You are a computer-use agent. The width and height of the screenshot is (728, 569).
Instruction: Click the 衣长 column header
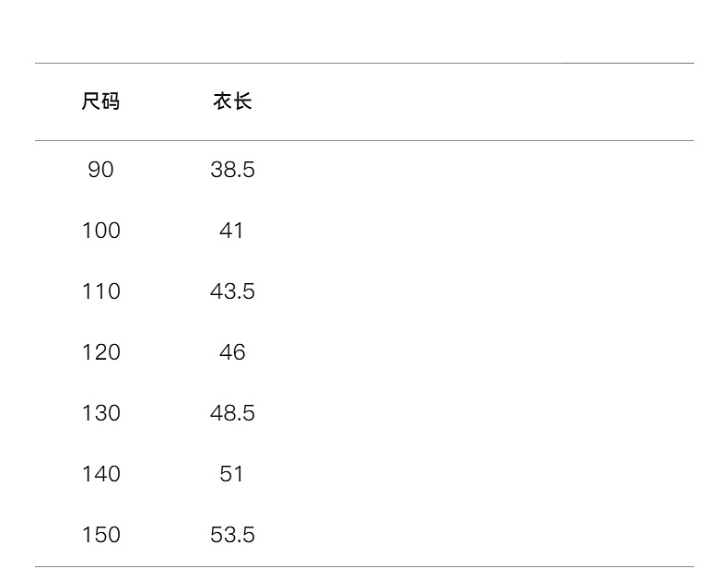(x=232, y=101)
